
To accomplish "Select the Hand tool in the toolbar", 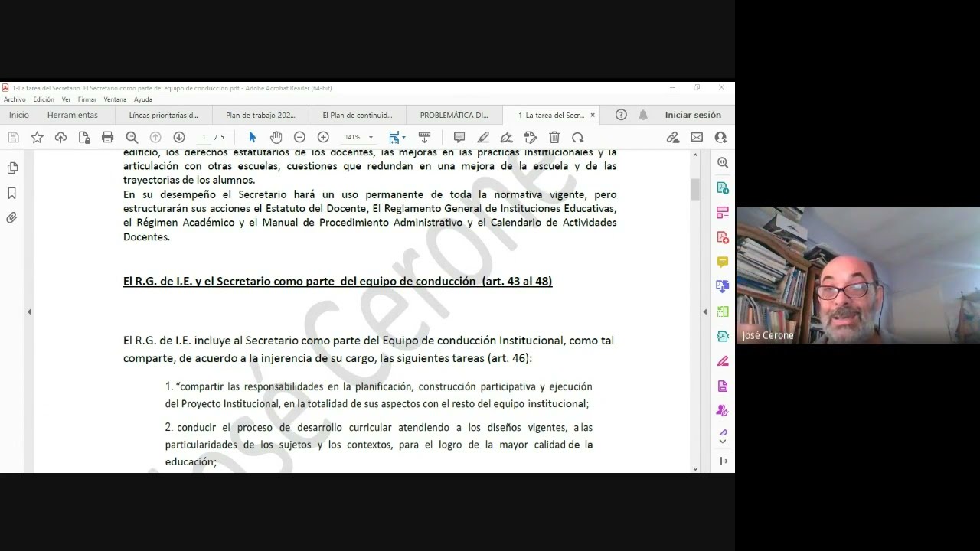I will point(276,137).
